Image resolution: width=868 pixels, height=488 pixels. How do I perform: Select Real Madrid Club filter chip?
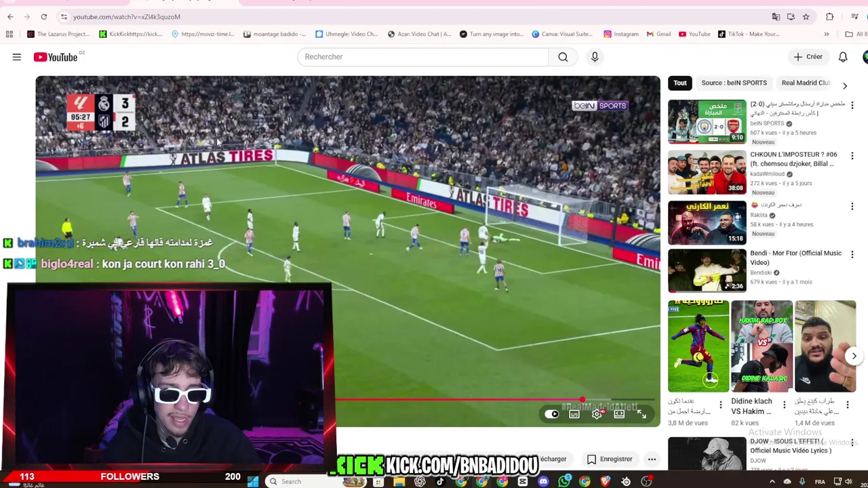[806, 83]
